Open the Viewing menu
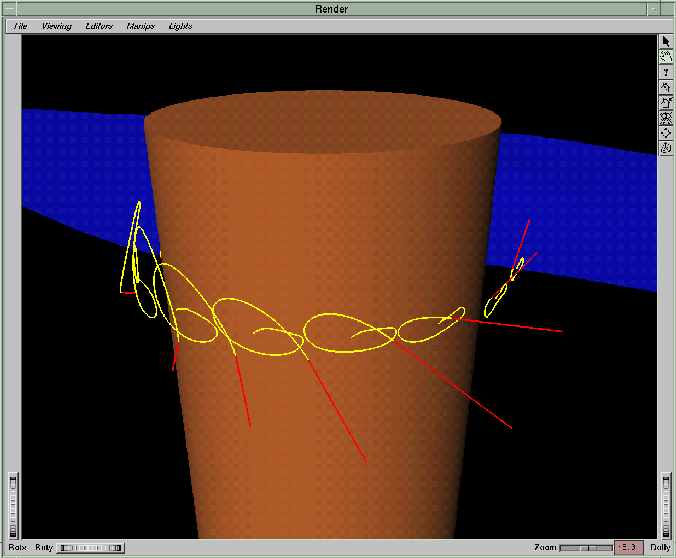This screenshot has width=676, height=558. pos(56,26)
